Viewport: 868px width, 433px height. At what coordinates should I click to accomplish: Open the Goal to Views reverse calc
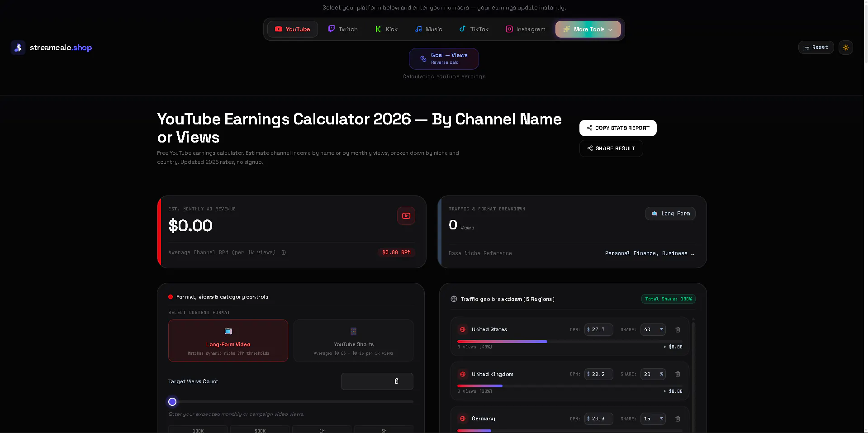point(444,58)
